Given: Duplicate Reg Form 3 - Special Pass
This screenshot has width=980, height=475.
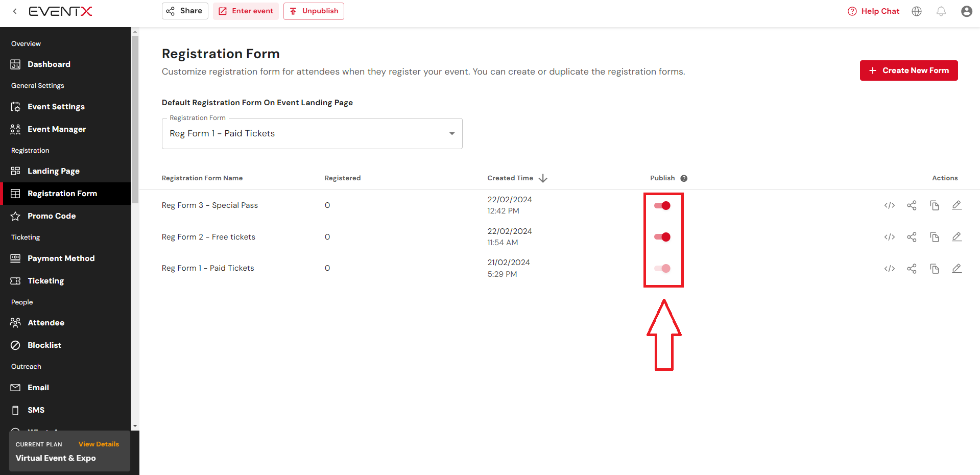Looking at the screenshot, I should 935,205.
